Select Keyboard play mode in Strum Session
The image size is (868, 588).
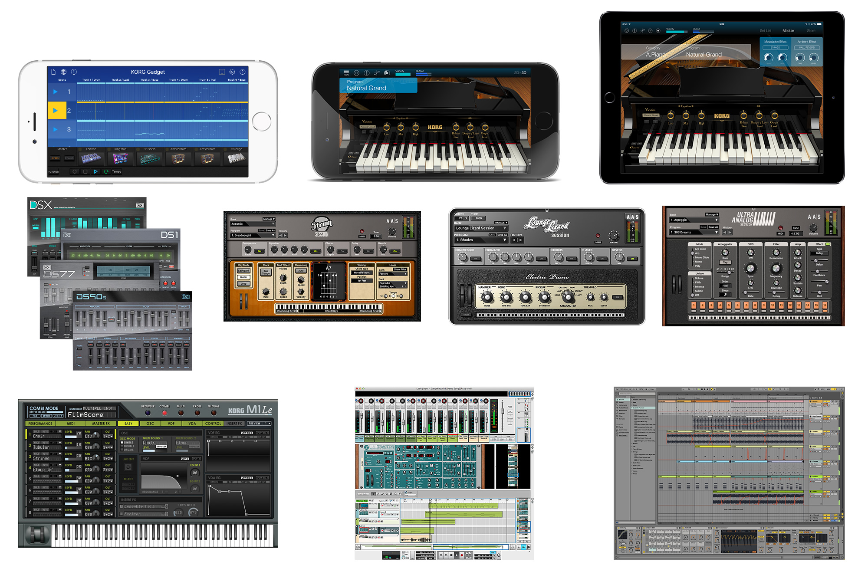(x=243, y=271)
